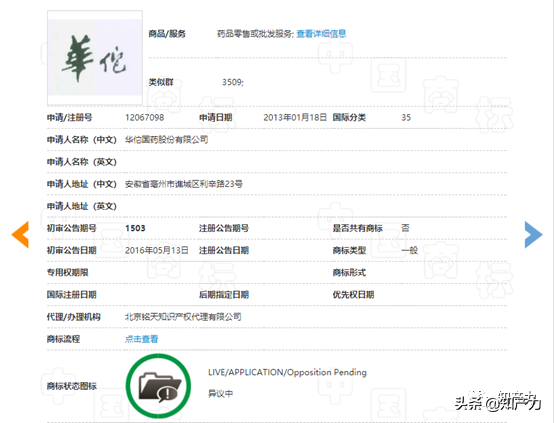Select shared trademark value 否

tap(405, 228)
